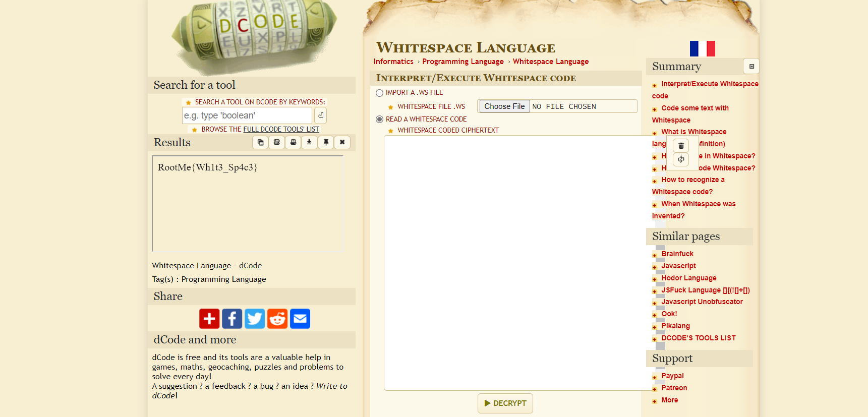The image size is (868, 417).
Task: Open dCode link under results
Action: (x=250, y=266)
